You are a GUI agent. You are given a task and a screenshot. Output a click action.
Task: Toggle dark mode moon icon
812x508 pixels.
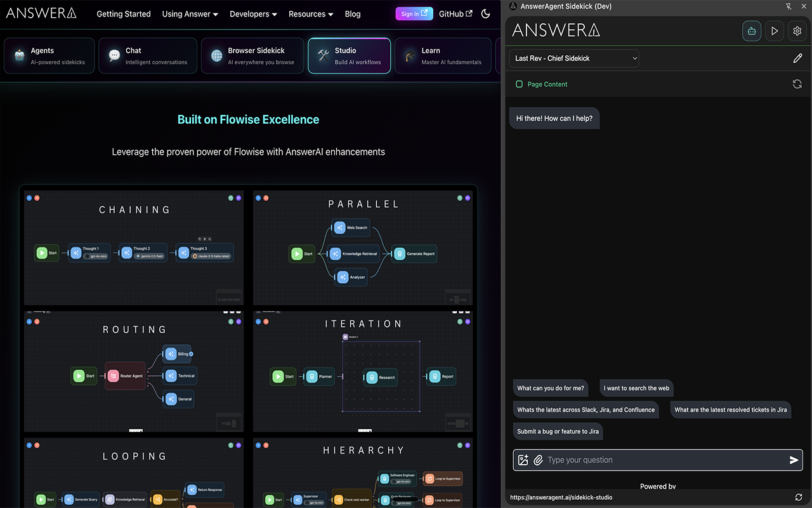click(486, 14)
